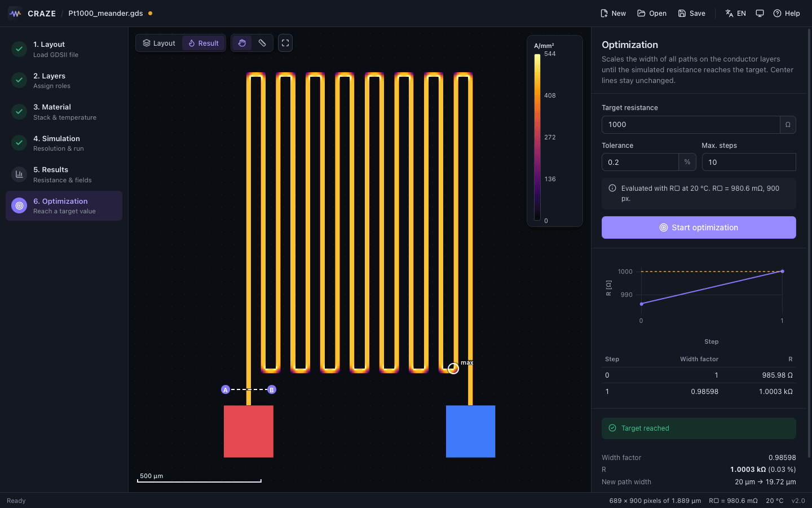Image resolution: width=812 pixels, height=508 pixels.
Task: Click the CRAZE waveform logo icon
Action: (x=15, y=13)
